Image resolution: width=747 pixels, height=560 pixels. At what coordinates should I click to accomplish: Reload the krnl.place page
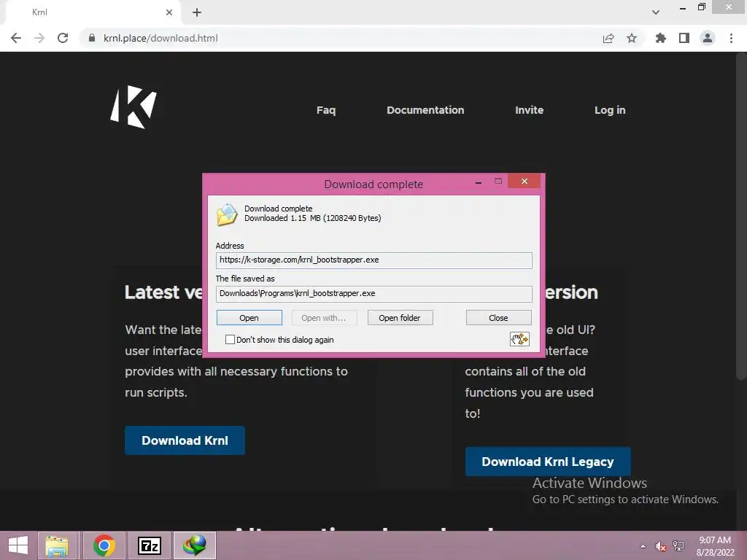[x=63, y=38]
